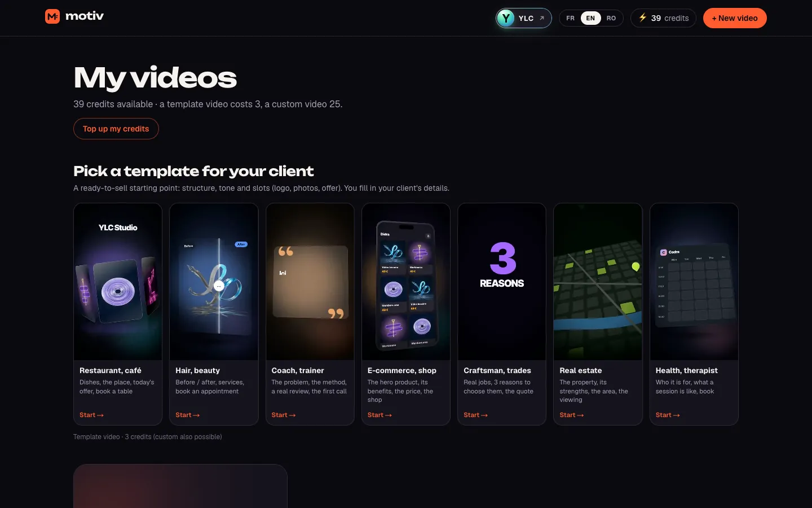This screenshot has width=812, height=508.
Task: Click the "Dishes, the place, today's offer" description
Action: tap(117, 387)
